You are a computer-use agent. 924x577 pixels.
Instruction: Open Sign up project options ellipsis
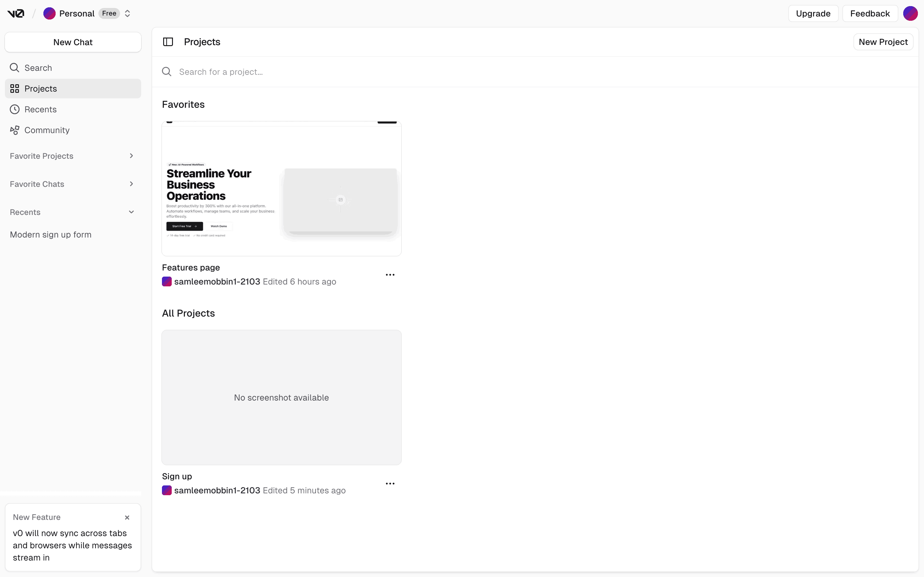tap(390, 484)
